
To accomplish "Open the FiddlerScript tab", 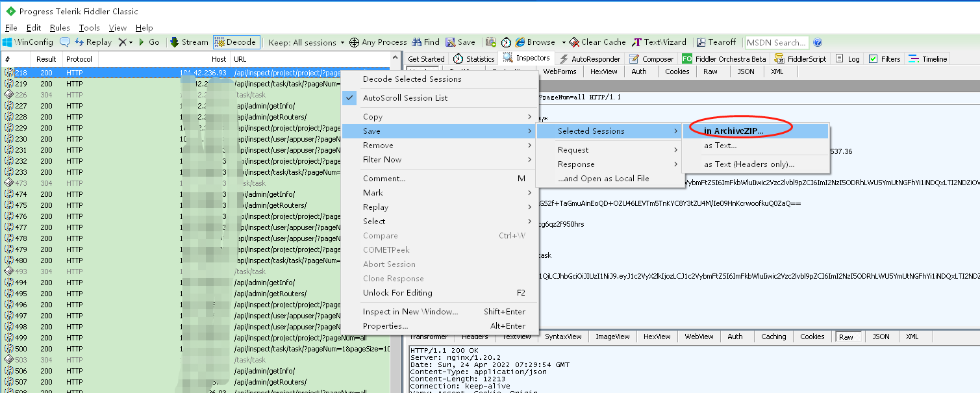I will (x=801, y=59).
